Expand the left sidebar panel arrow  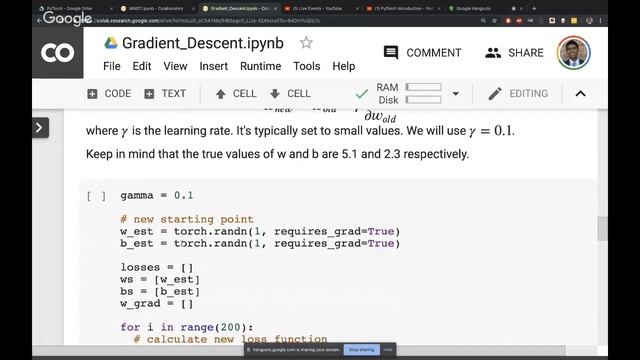tap(40, 128)
